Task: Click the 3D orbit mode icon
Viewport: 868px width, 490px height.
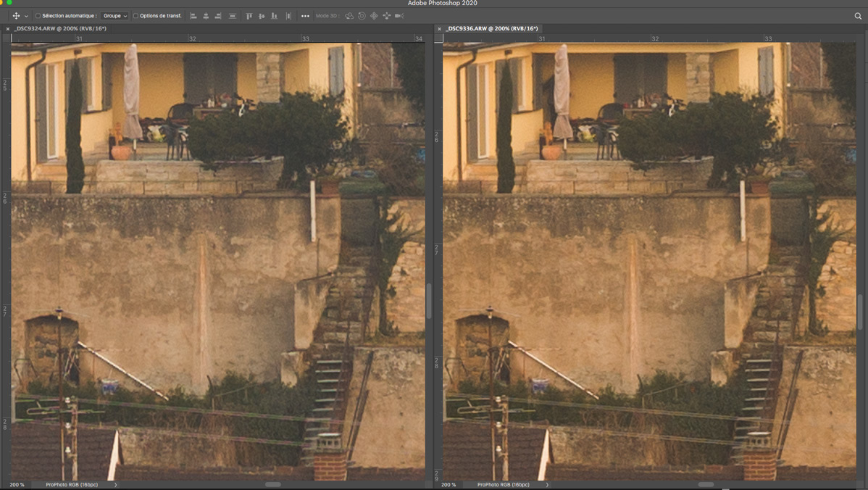Action: (349, 16)
